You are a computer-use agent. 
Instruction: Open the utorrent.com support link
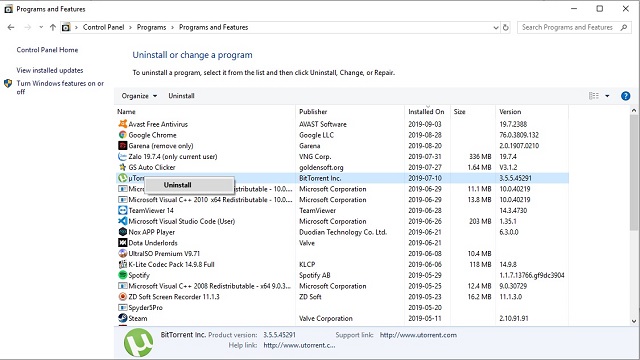click(418, 335)
